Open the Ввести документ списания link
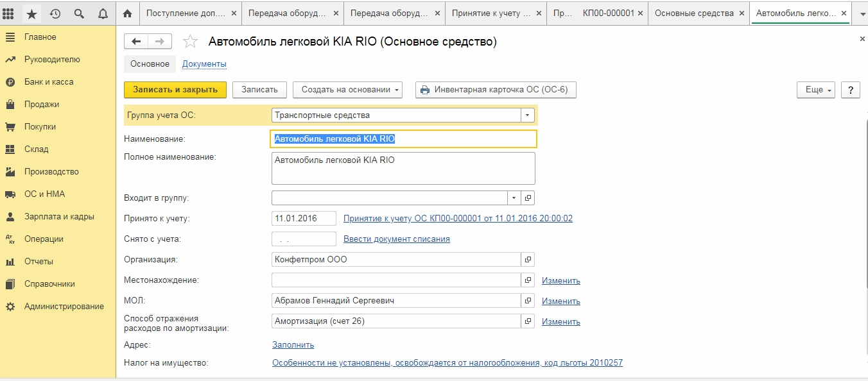This screenshot has height=381, width=868. coord(396,239)
